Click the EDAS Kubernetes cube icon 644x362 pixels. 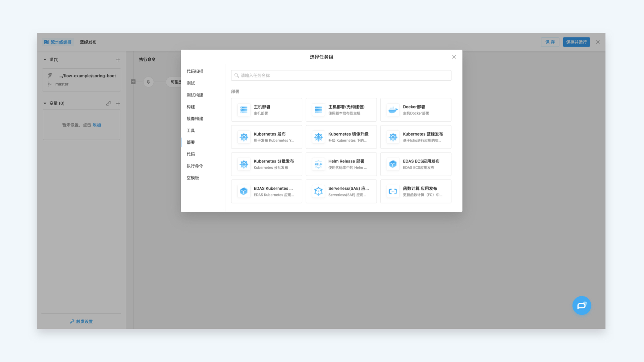click(x=244, y=191)
